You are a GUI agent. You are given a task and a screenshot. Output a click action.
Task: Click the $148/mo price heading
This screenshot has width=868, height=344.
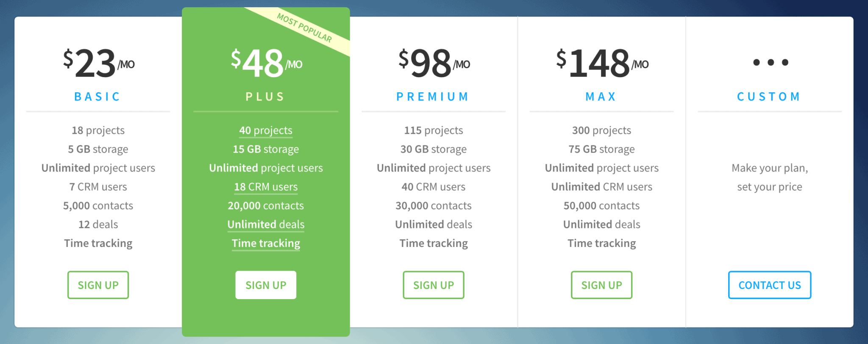click(x=602, y=63)
